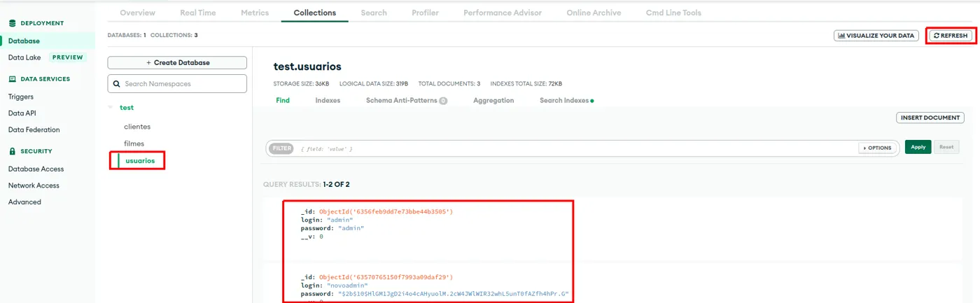This screenshot has height=303, width=980.
Task: Open Data Federation in the sidebar
Action: point(34,129)
